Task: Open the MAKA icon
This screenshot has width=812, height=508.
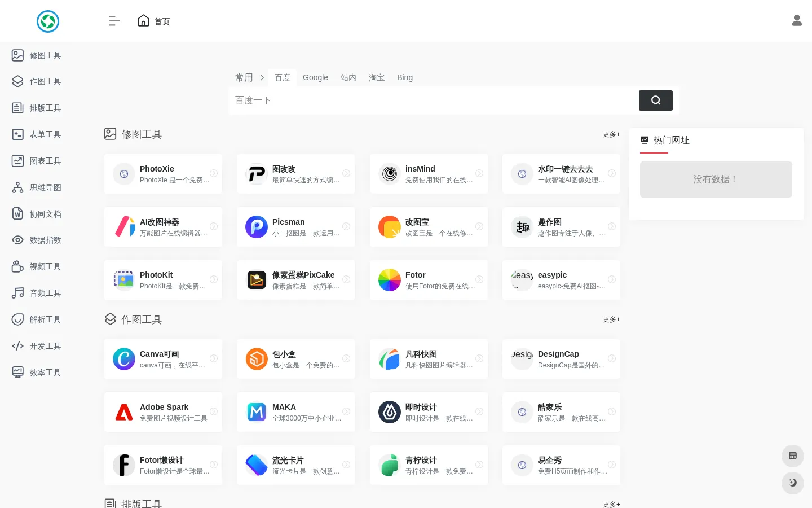Action: (257, 412)
